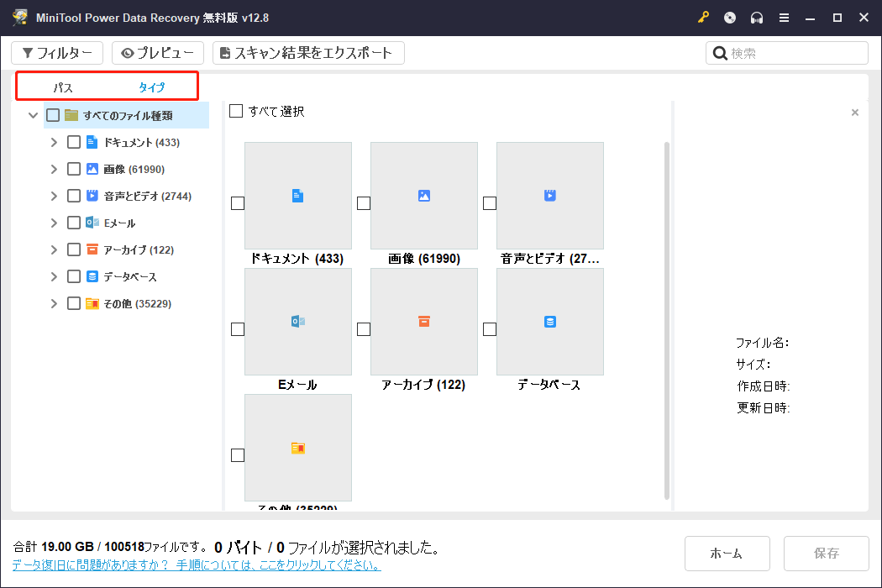Click the ホーム button
882x588 pixels.
pos(727,553)
